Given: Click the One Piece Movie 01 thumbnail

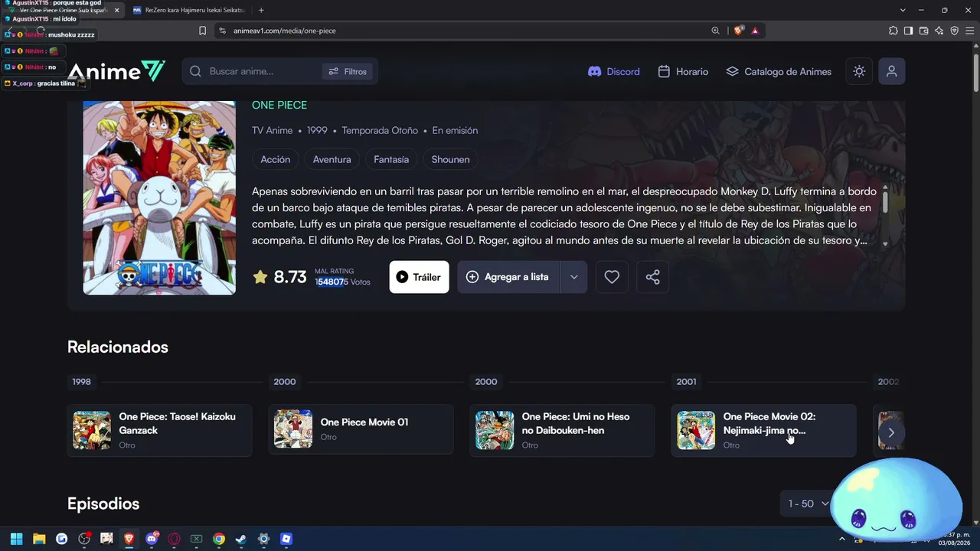Looking at the screenshot, I should click(x=293, y=429).
